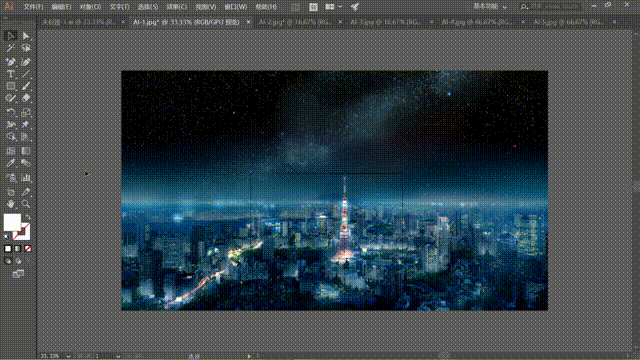Select the Rectangle tool
Image resolution: width=640 pixels, height=360 pixels.
11,86
